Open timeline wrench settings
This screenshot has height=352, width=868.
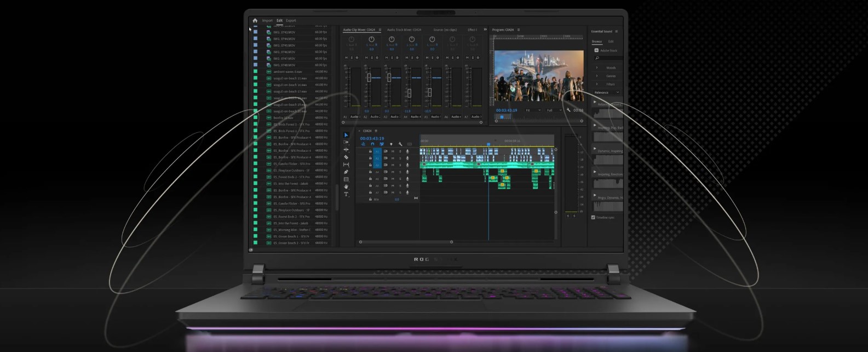[x=400, y=144]
